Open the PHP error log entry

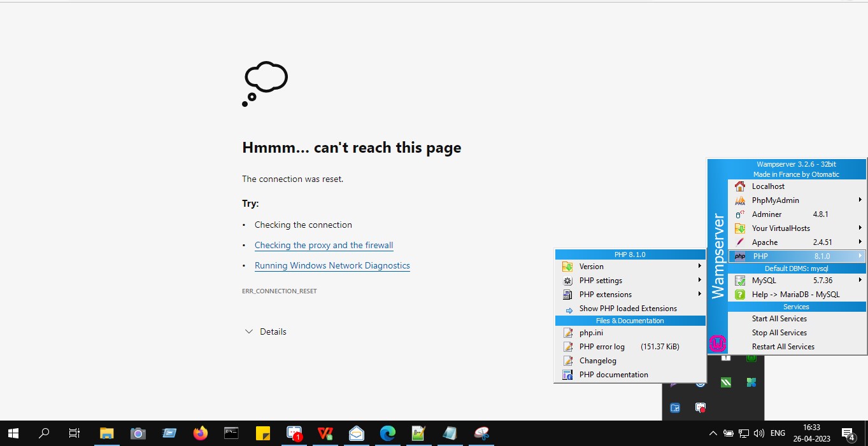coord(602,347)
